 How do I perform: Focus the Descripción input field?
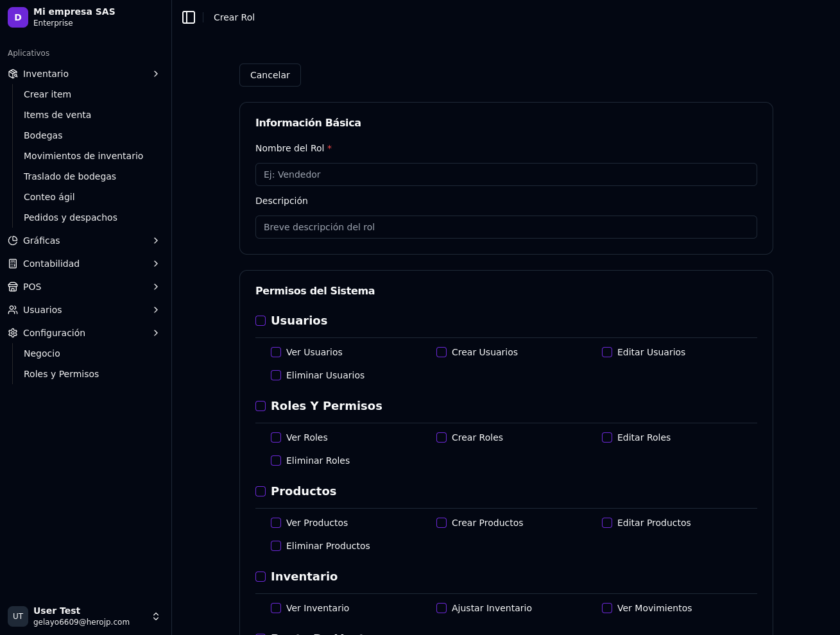click(506, 227)
